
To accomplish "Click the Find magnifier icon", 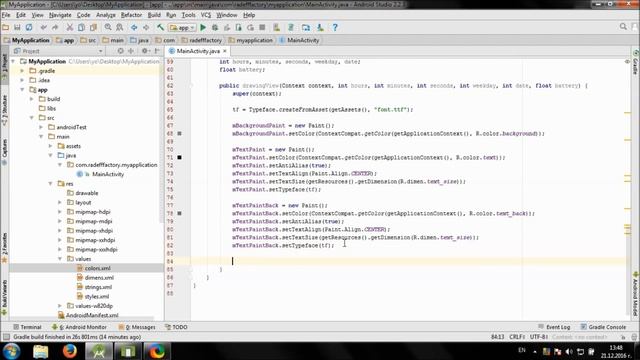I will (x=108, y=27).
